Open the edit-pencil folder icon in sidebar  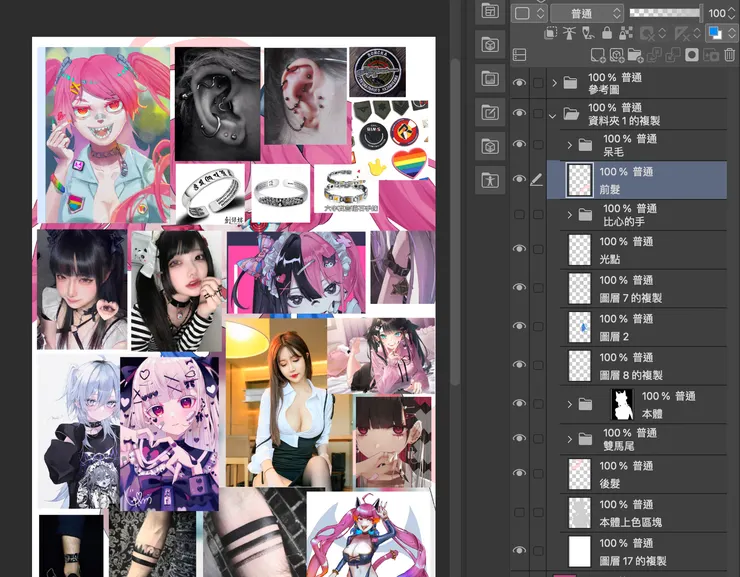[x=490, y=113]
